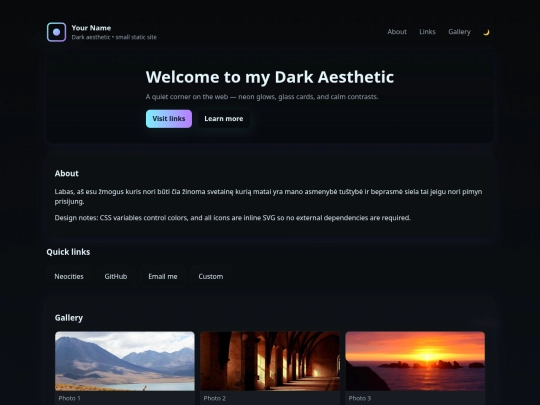540x405 pixels.
Task: Open the Custom quick link
Action: pos(210,277)
